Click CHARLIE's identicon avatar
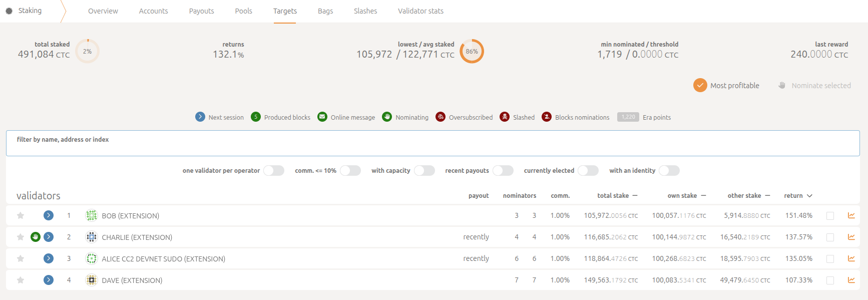Viewport: 868px width, 300px height. (91, 237)
